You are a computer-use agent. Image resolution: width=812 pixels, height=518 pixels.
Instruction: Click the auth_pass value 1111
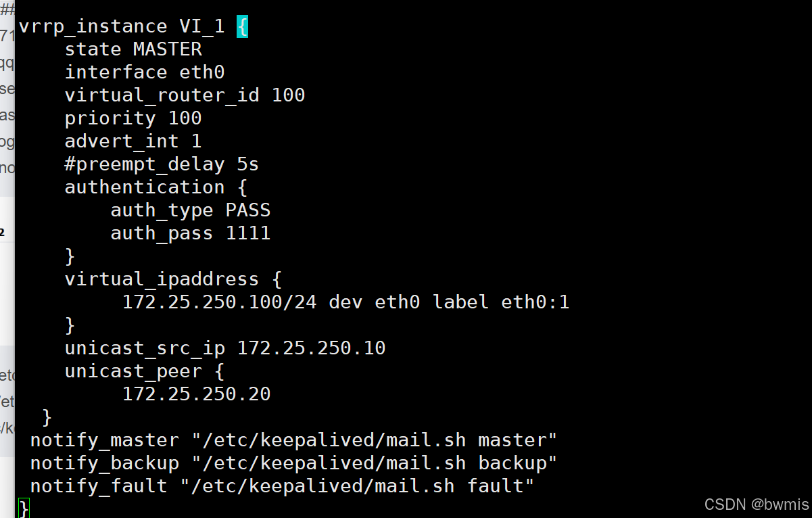pyautogui.click(x=248, y=233)
